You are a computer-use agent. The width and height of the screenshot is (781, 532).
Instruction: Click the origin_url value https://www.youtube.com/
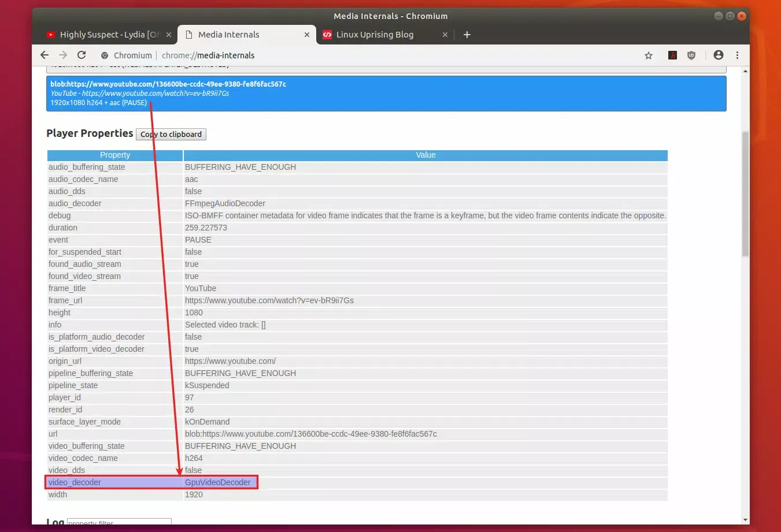pyautogui.click(x=230, y=361)
